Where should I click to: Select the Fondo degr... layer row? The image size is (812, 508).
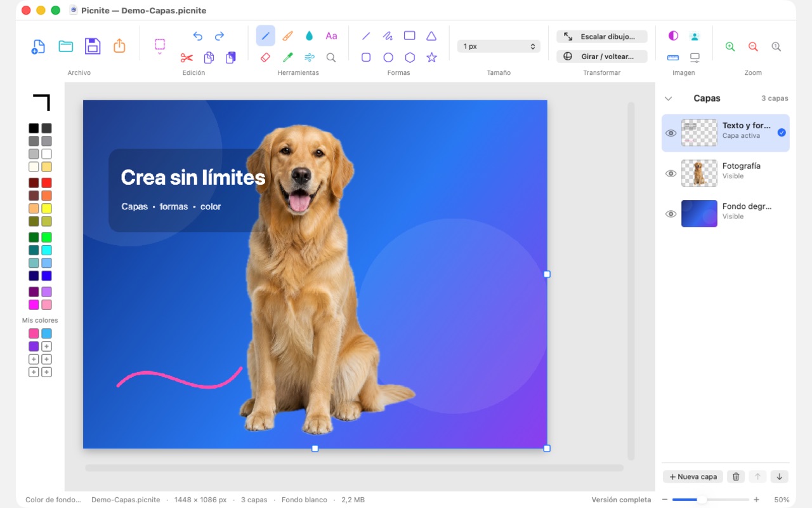coord(726,214)
